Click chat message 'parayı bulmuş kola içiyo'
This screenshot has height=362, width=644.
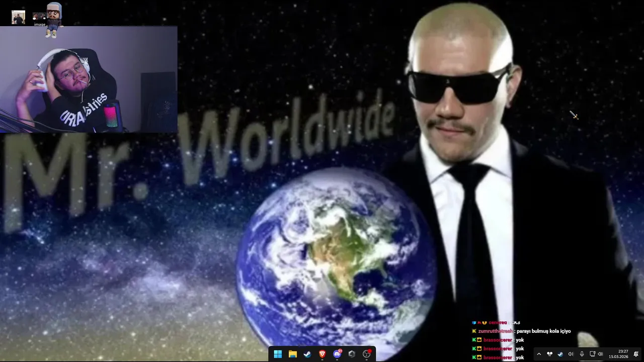point(544,331)
